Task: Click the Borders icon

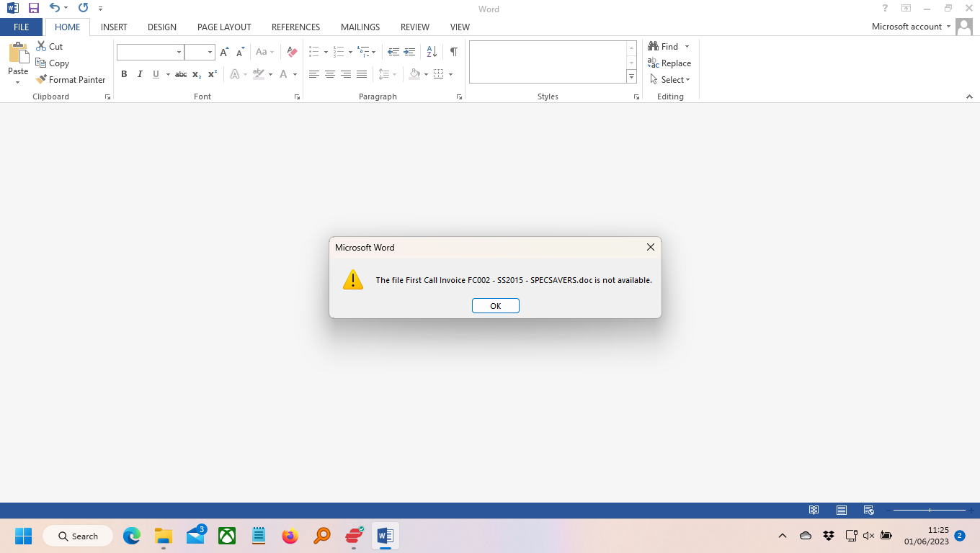Action: pos(438,74)
